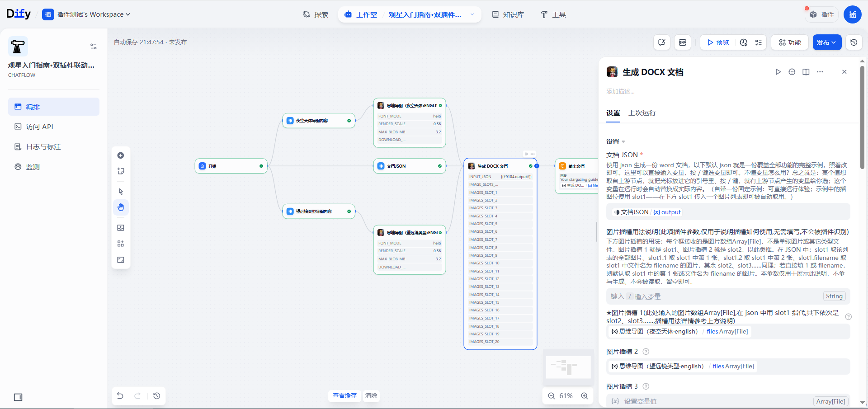Open the ENV environment variables button
The width and height of the screenshot is (868, 409).
(683, 42)
